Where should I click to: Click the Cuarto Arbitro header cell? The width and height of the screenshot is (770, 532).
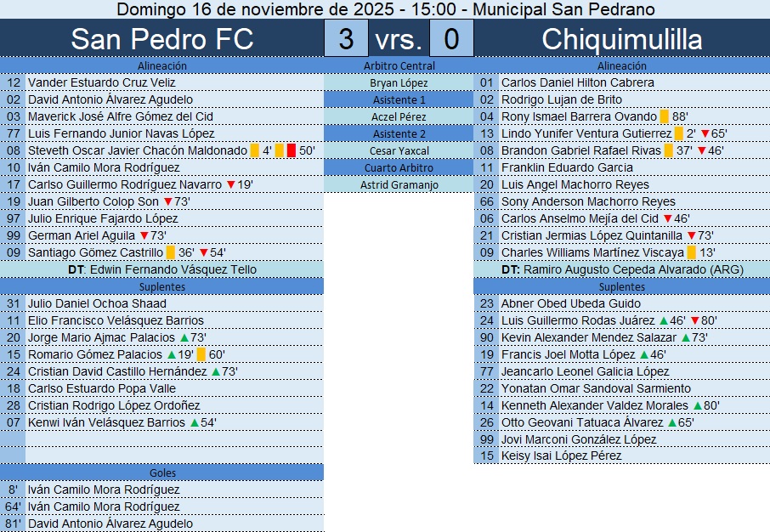click(x=399, y=167)
